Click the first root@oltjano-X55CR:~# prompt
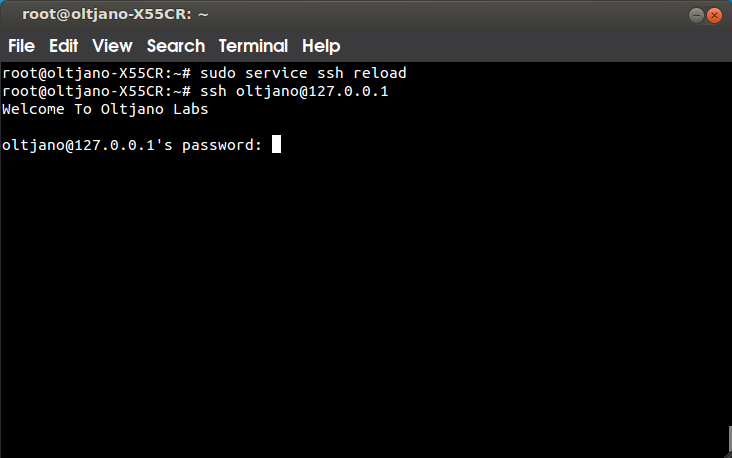 (x=96, y=73)
